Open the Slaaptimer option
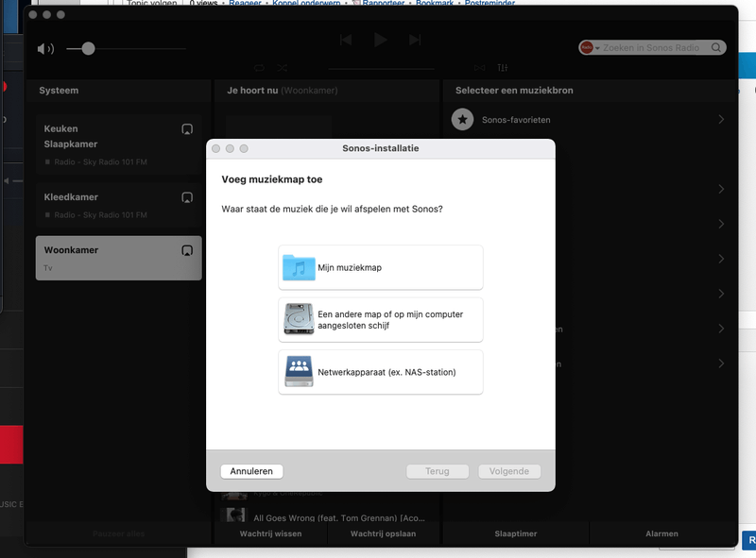 coord(516,533)
